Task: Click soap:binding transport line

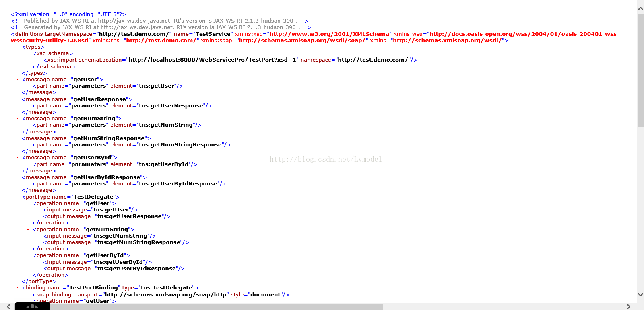Action: 161,295
